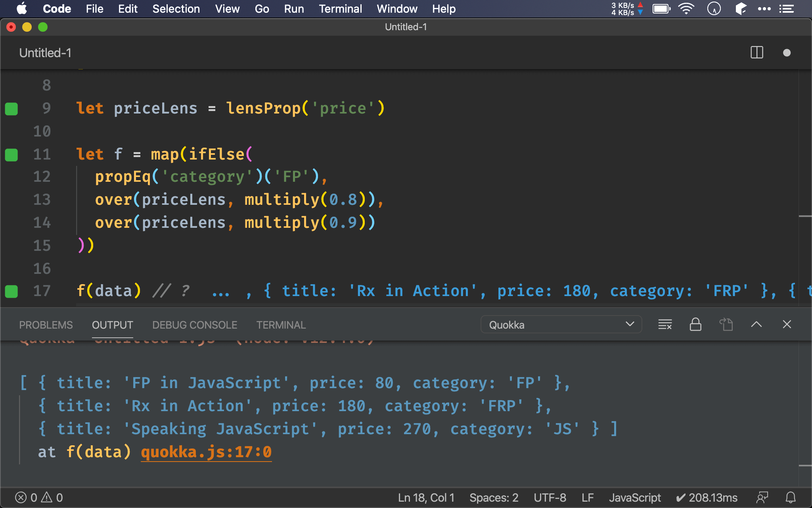Click the split editor icon
This screenshot has width=812, height=508.
[x=756, y=53]
